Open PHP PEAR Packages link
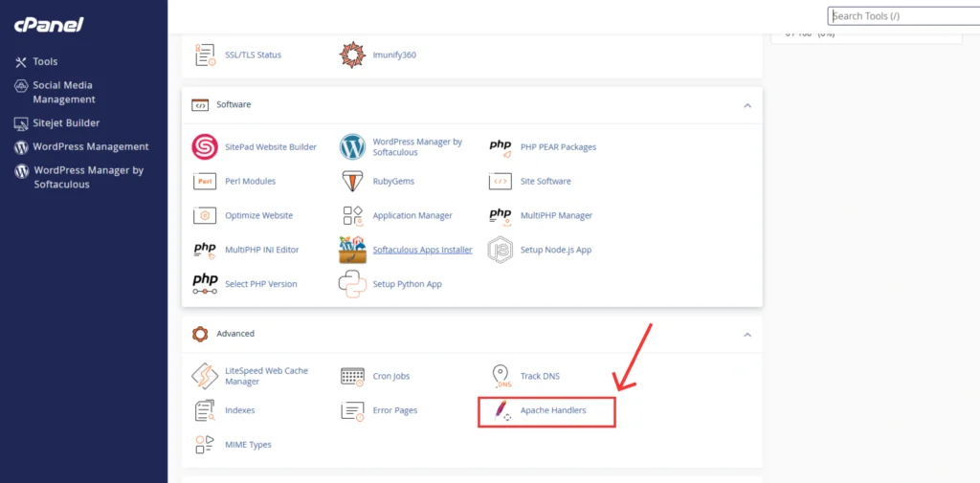 (x=558, y=147)
